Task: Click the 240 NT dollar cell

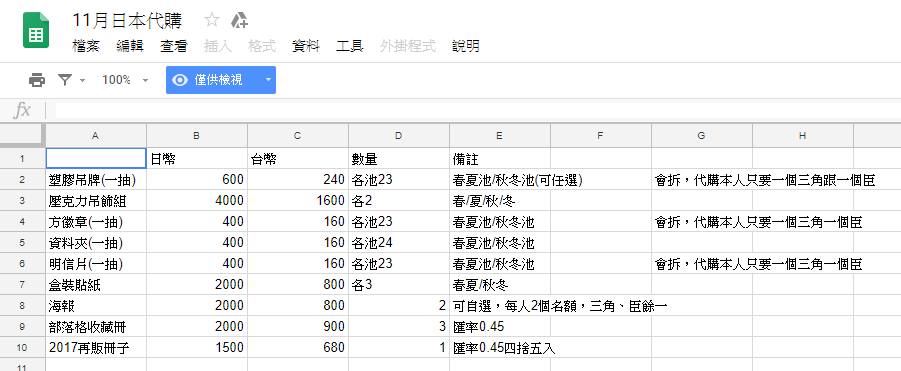Action: 298,180
